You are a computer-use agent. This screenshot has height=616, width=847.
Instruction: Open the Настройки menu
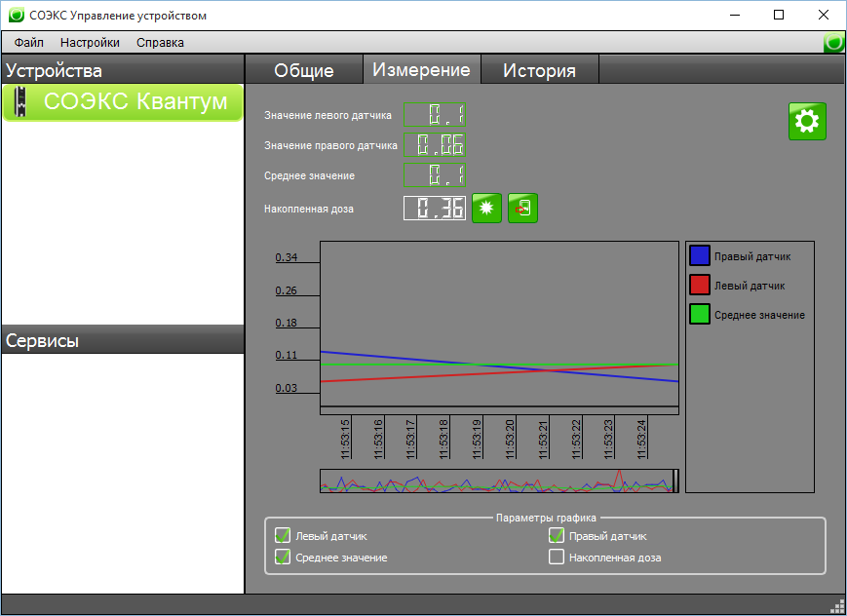click(x=90, y=43)
